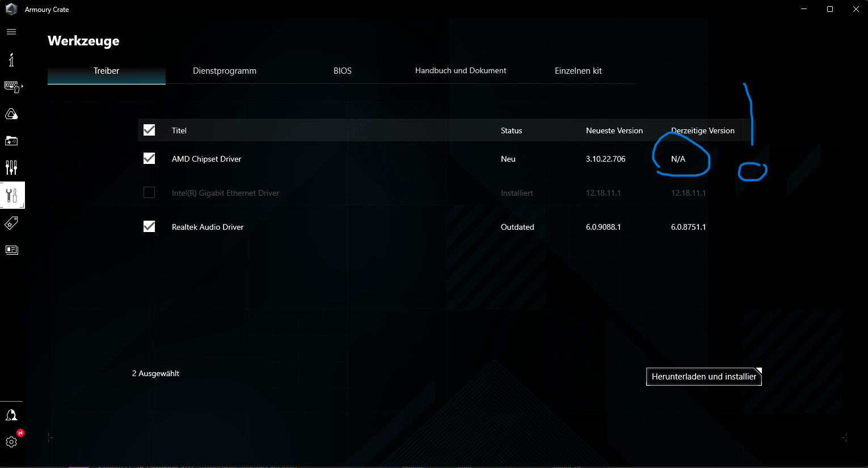868x468 pixels.
Task: Open the hamburger menu in sidebar
Action: 11,32
